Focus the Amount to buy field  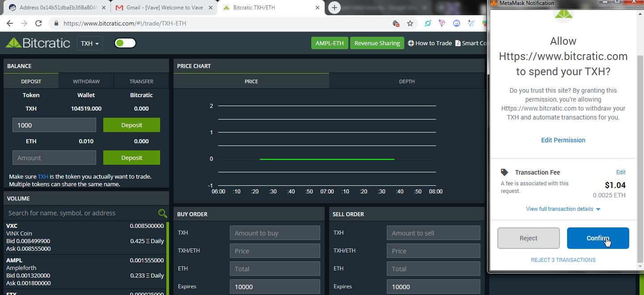point(275,233)
